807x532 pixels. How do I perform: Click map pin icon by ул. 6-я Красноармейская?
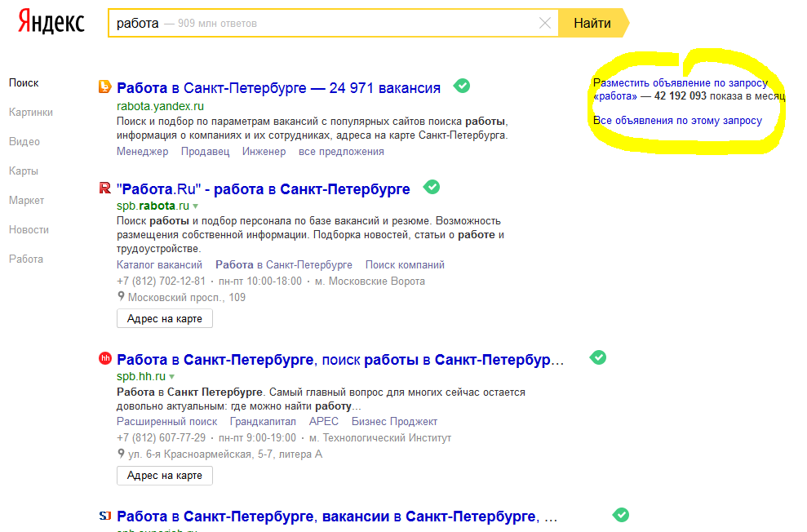(x=121, y=454)
